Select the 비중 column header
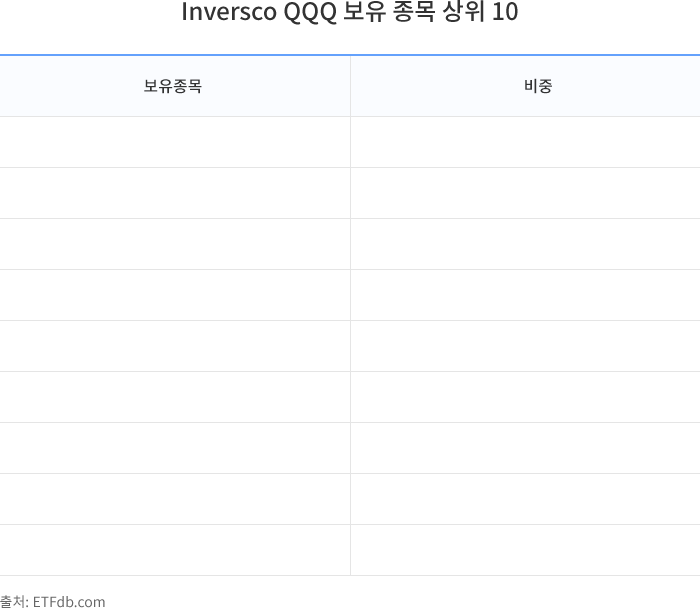The image size is (700, 608). coord(538,86)
